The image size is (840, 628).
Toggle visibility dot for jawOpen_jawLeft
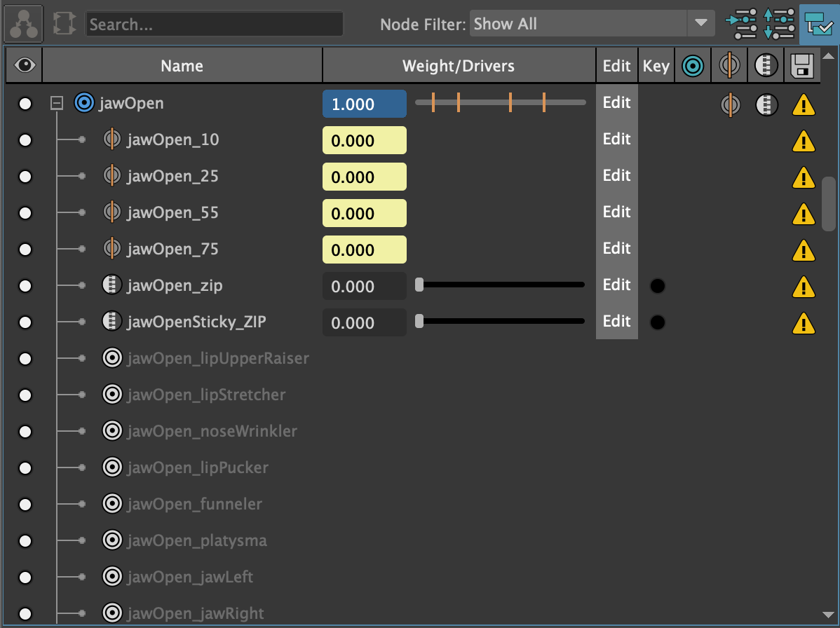[25, 577]
